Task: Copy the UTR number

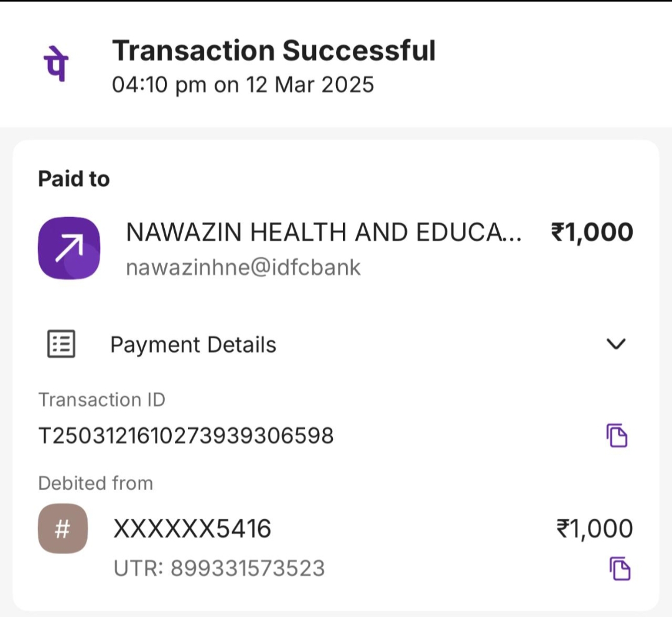Action: [618, 568]
